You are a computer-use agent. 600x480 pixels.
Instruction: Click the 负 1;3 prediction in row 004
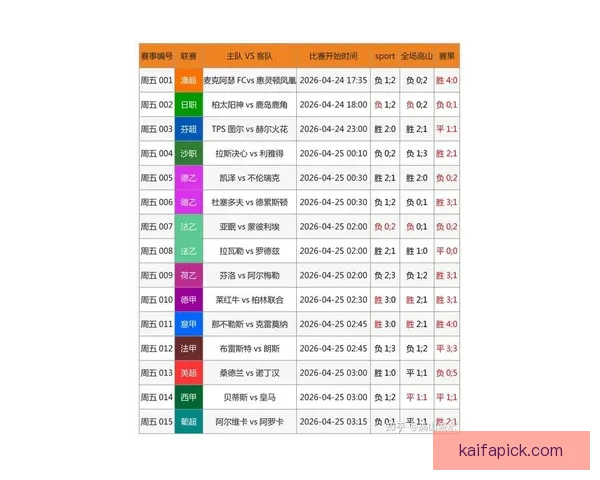pos(416,153)
